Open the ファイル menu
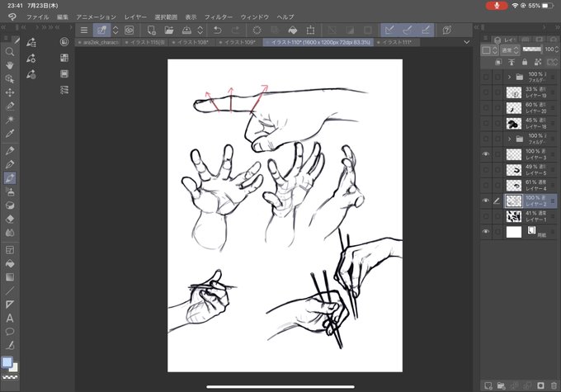The image size is (561, 392). [x=38, y=17]
